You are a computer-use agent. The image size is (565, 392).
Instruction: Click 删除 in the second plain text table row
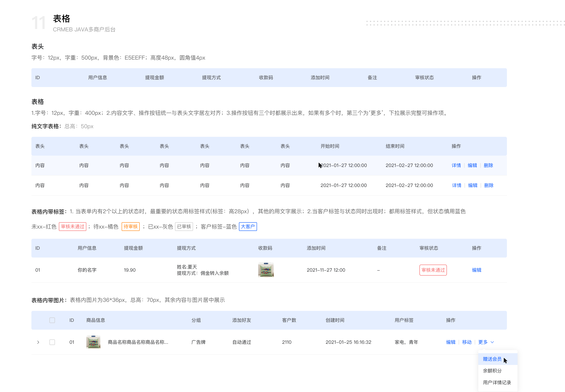tap(489, 185)
